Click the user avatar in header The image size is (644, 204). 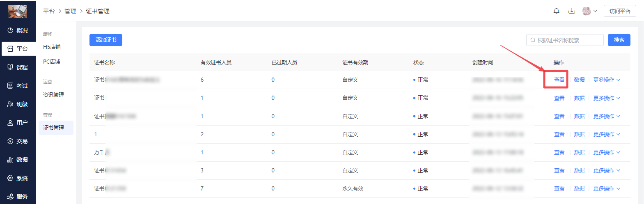587,11
